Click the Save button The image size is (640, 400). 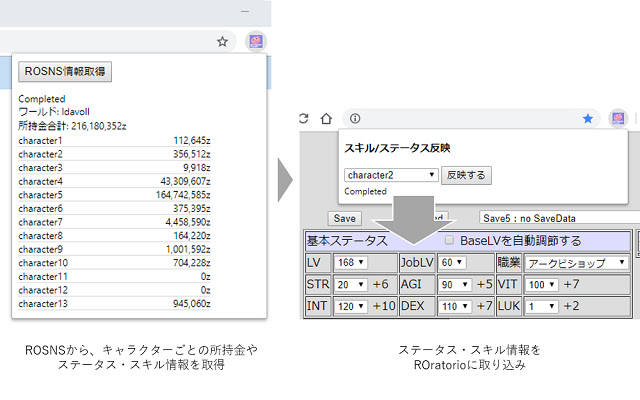[345, 217]
